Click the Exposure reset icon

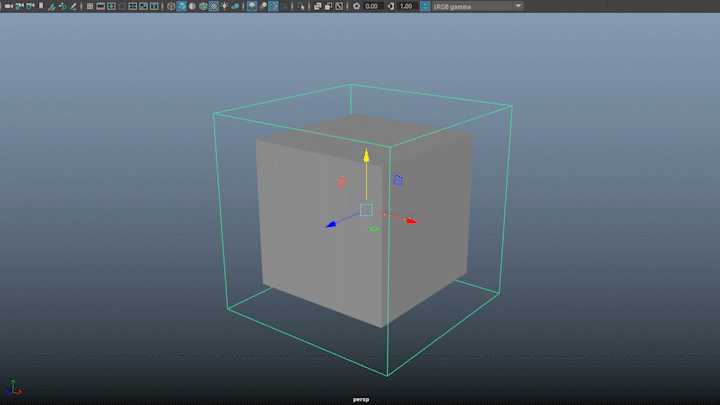coord(356,6)
